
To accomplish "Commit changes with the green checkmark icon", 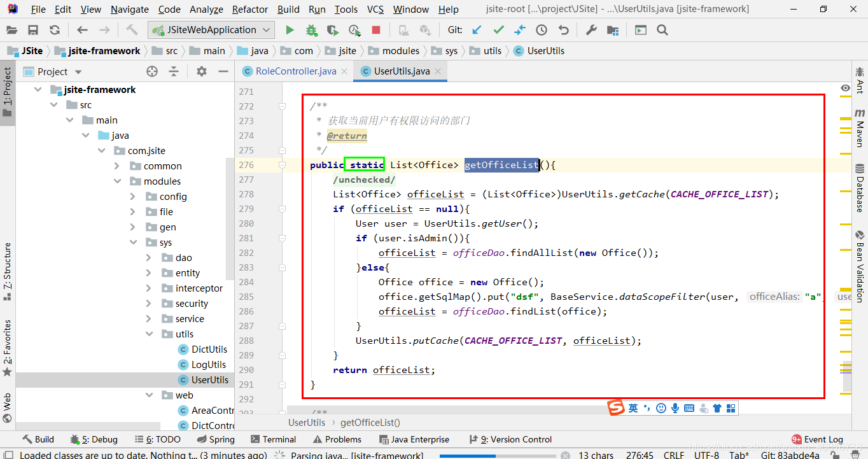I will click(x=498, y=30).
